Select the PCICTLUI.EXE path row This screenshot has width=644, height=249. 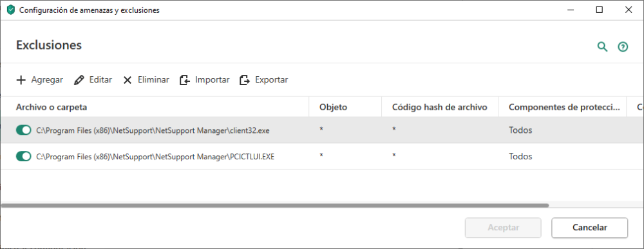click(322, 156)
